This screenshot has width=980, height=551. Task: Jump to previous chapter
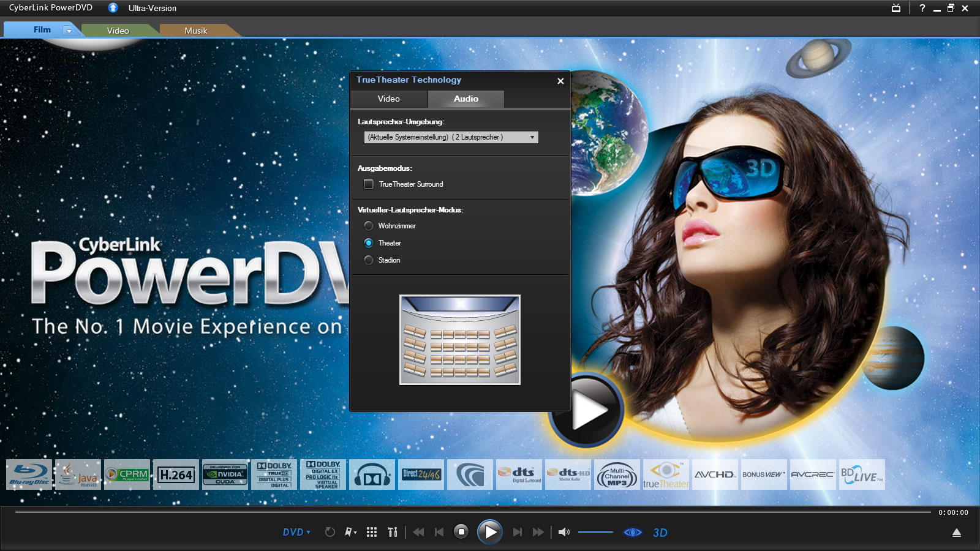pyautogui.click(x=439, y=532)
